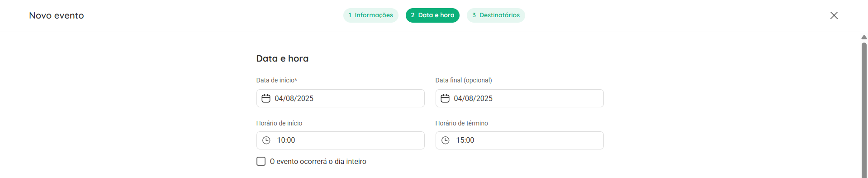Image resolution: width=868 pixels, height=178 pixels.
Task: Click clock icon in Horário de término field
Action: tap(446, 140)
